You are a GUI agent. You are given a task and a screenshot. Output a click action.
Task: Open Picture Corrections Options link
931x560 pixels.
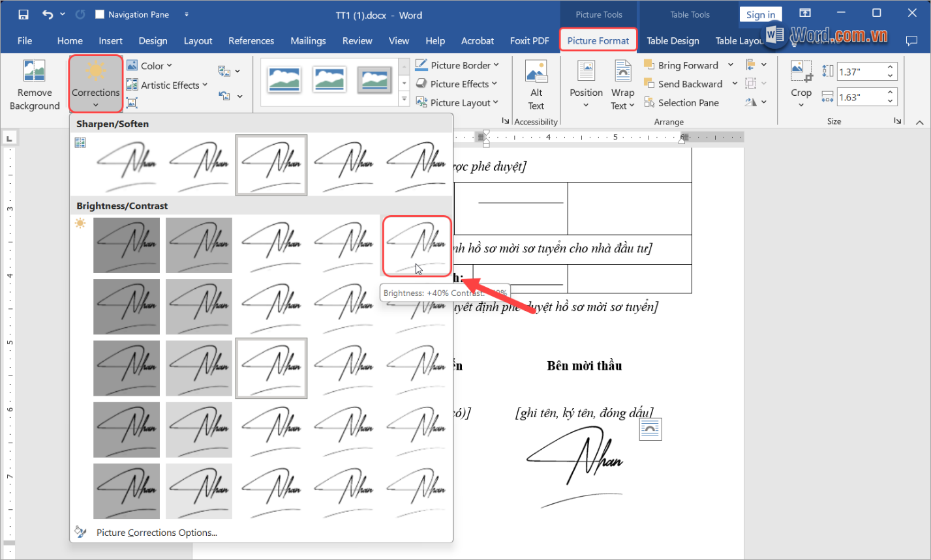pos(157,533)
